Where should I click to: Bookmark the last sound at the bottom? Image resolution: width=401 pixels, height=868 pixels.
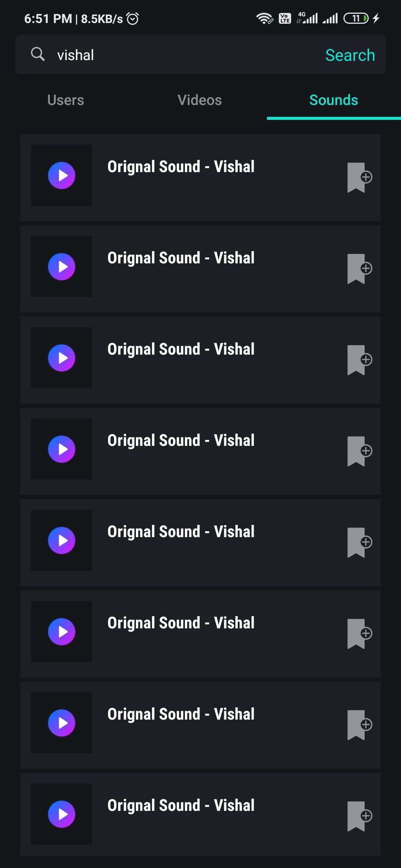coord(359,816)
